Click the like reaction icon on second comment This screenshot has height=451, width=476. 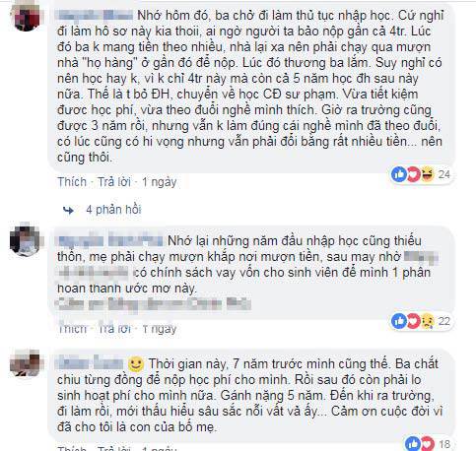(399, 321)
